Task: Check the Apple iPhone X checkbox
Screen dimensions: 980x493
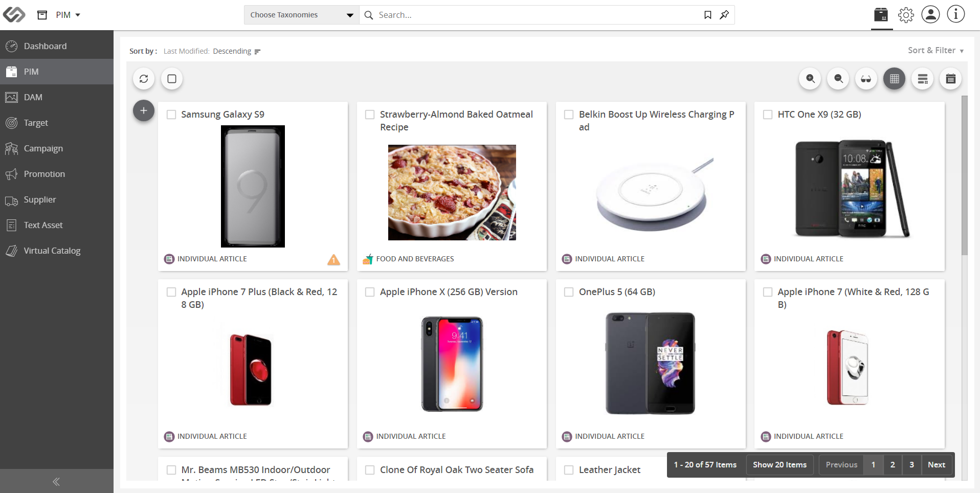Action: tap(370, 292)
